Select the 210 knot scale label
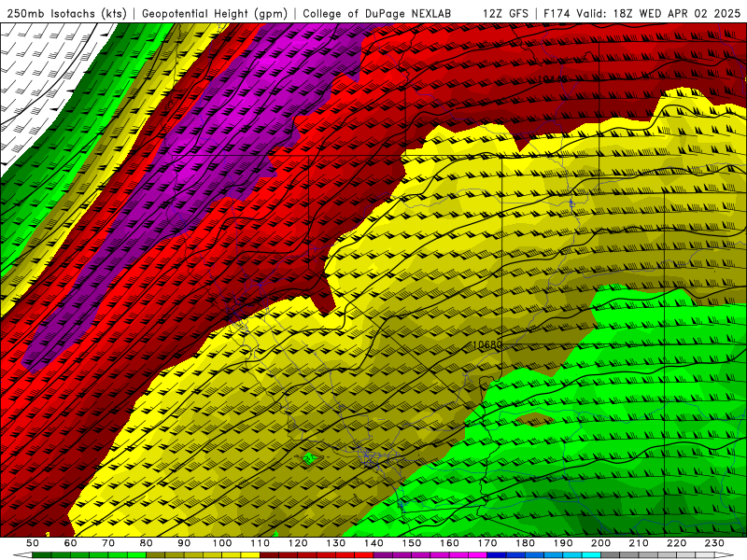The image size is (747, 560). pyautogui.click(x=639, y=543)
